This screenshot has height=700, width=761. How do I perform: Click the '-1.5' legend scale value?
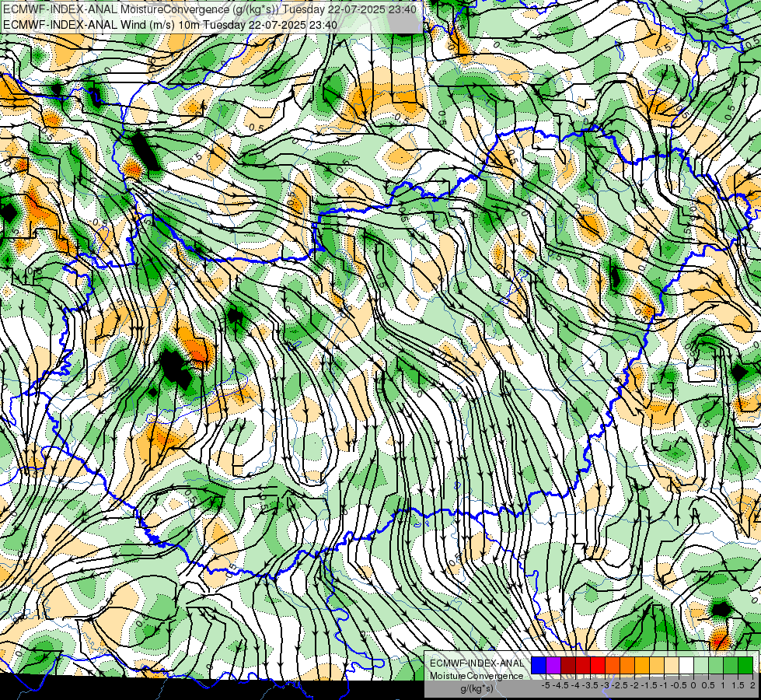(x=649, y=685)
